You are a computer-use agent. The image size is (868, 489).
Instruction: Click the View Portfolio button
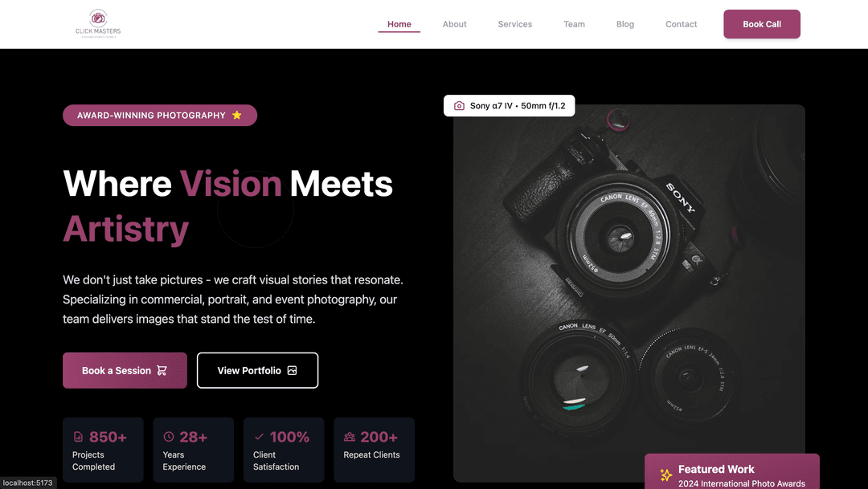(x=257, y=371)
